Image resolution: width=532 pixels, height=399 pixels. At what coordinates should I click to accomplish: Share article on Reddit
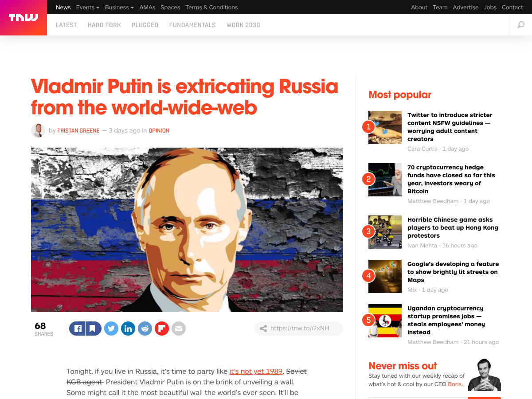tap(145, 329)
